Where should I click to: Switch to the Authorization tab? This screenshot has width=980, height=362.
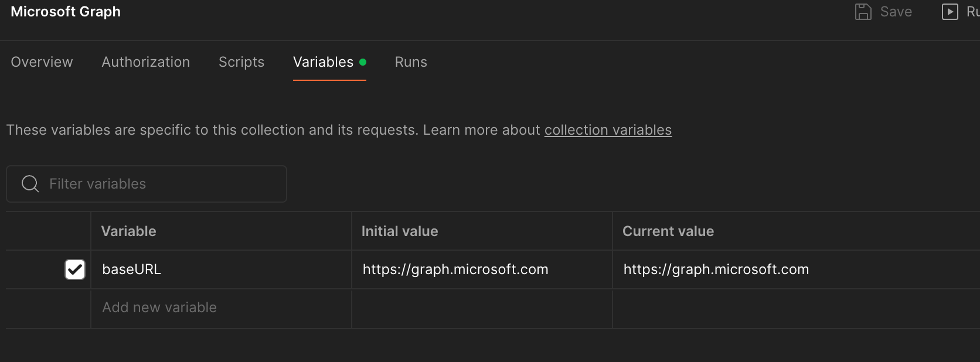pos(146,62)
